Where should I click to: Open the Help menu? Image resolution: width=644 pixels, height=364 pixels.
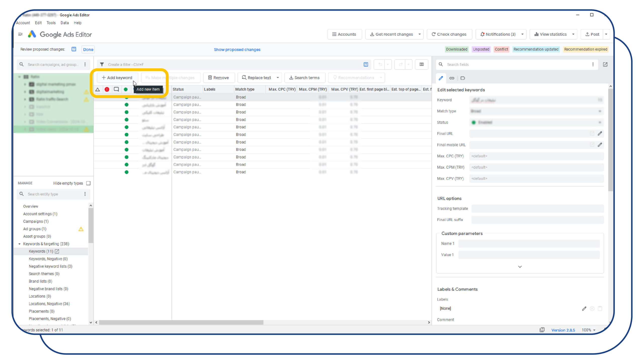pyautogui.click(x=77, y=23)
